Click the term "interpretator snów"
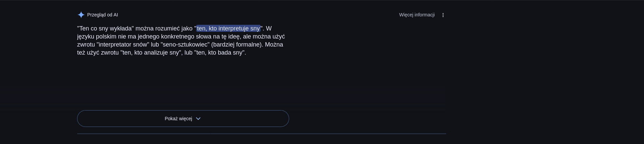 click(123, 45)
